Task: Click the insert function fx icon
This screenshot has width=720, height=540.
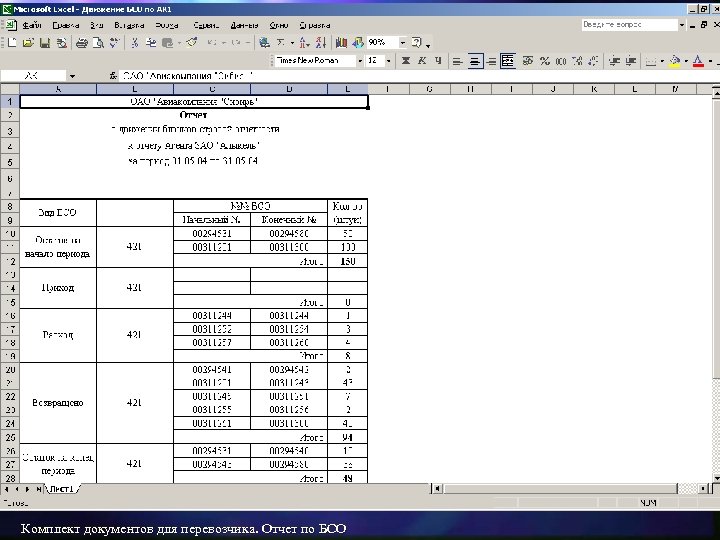Action: (112, 76)
